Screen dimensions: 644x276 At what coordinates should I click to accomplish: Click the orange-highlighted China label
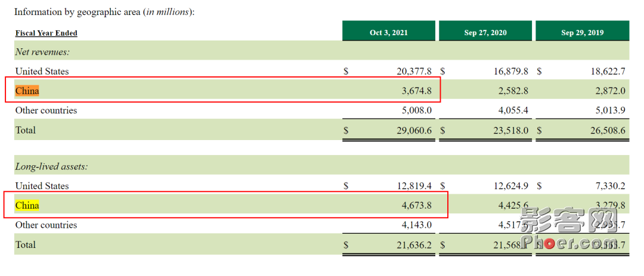(x=27, y=91)
